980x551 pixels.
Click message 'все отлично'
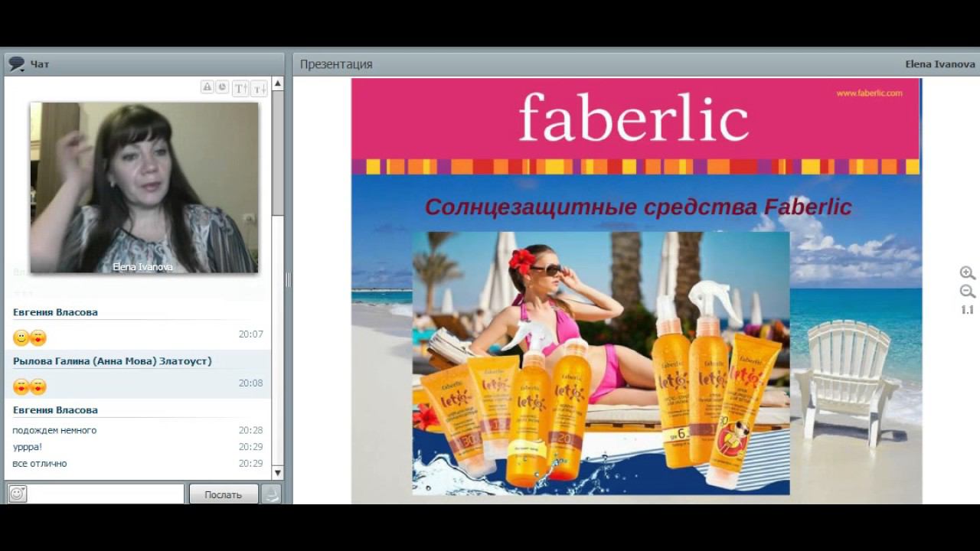pyautogui.click(x=40, y=464)
